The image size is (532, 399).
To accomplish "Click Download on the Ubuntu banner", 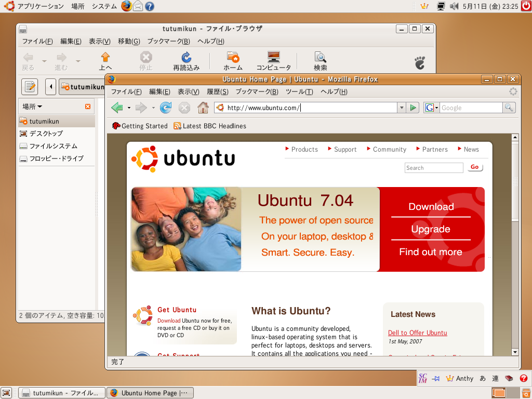I will 430,206.
